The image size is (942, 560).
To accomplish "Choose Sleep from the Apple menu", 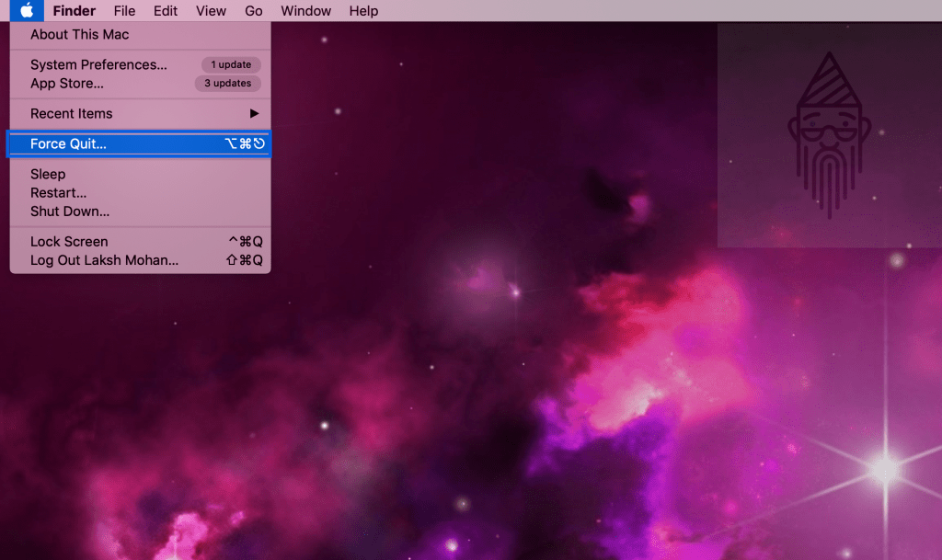I will pyautogui.click(x=140, y=174).
